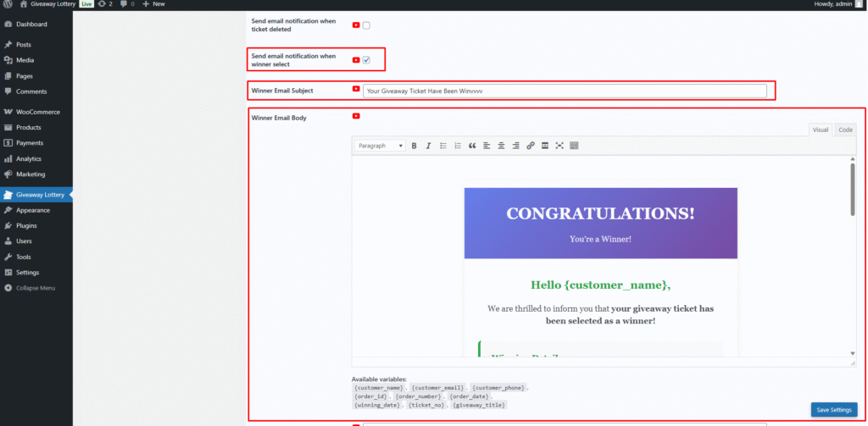Collapse the WordPress admin sidebar menu
The height and width of the screenshot is (426, 868).
36,288
